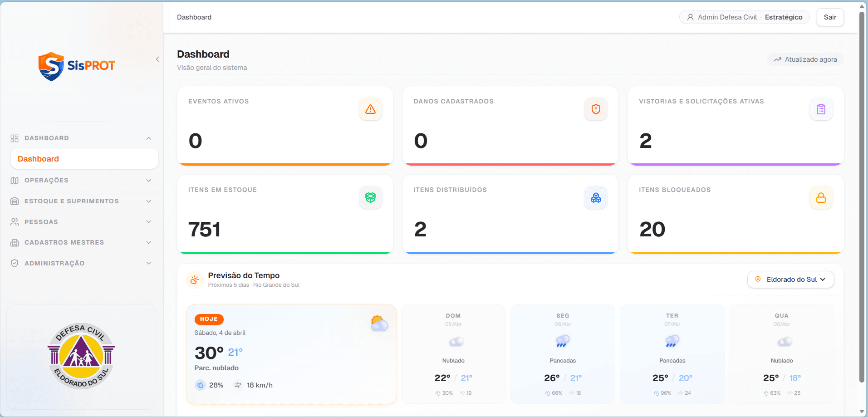The height and width of the screenshot is (417, 868).
Task: Open the Itens Bloqueados value 20
Action: point(652,229)
